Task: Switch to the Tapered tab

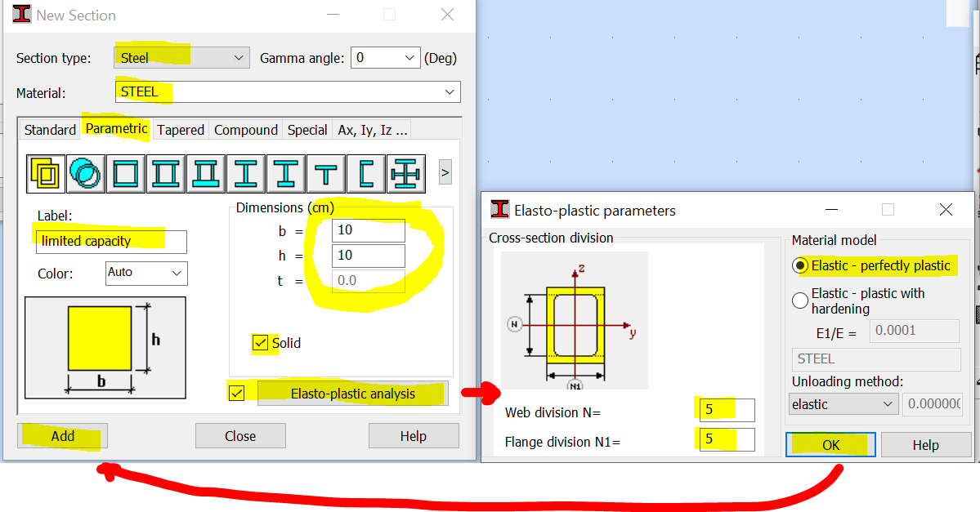Action: click(x=181, y=129)
